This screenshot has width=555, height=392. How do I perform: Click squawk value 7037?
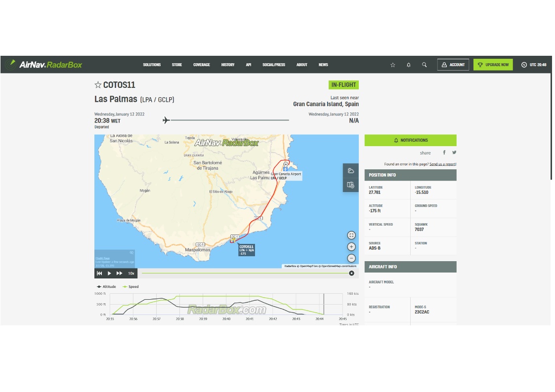click(419, 230)
